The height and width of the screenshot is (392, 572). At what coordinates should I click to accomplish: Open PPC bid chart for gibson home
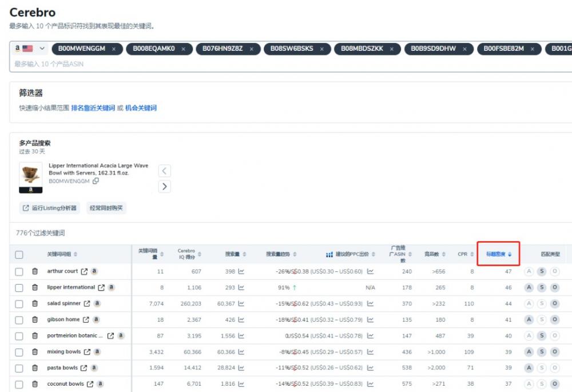[x=370, y=319]
